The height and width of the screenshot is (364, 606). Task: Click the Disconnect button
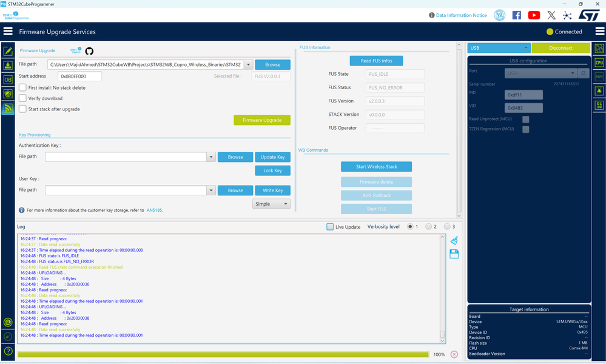click(x=561, y=48)
